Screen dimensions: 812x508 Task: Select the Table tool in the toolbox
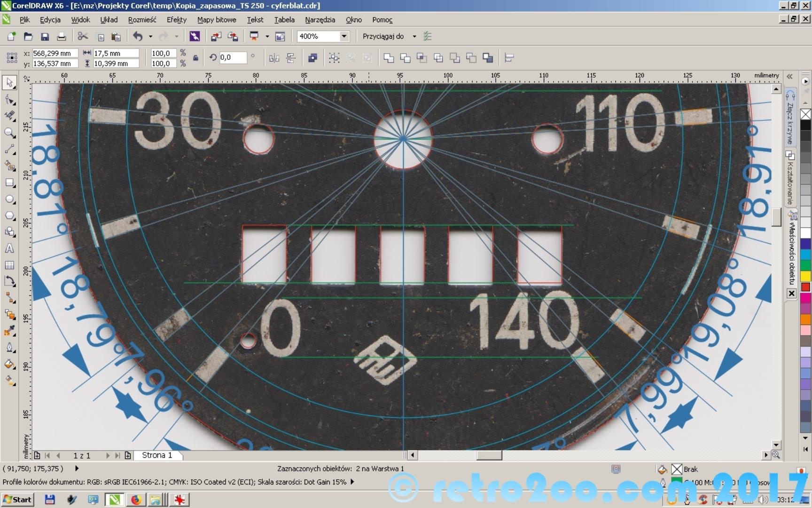[9, 265]
